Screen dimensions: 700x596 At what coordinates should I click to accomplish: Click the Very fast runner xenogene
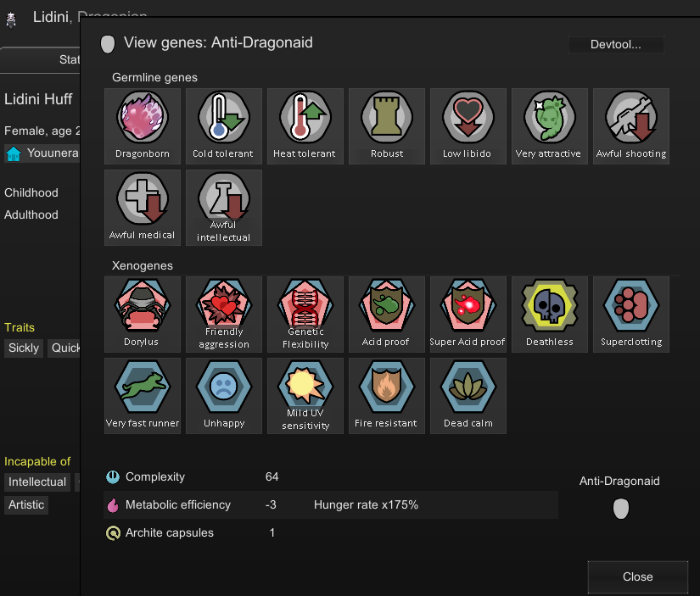143,396
